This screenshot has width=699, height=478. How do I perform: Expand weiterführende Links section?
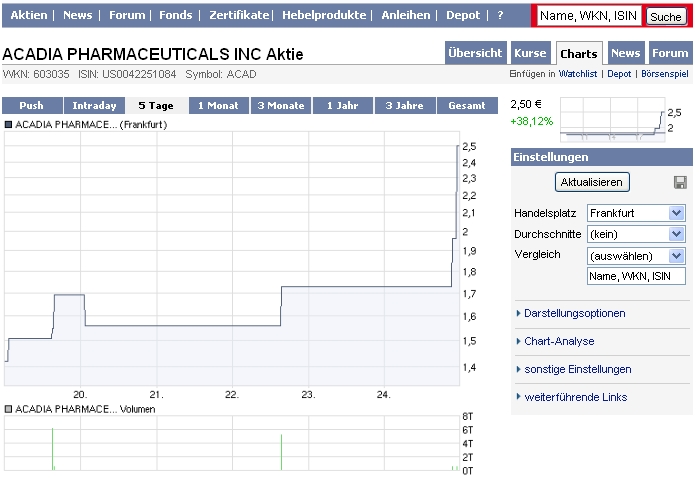575,397
